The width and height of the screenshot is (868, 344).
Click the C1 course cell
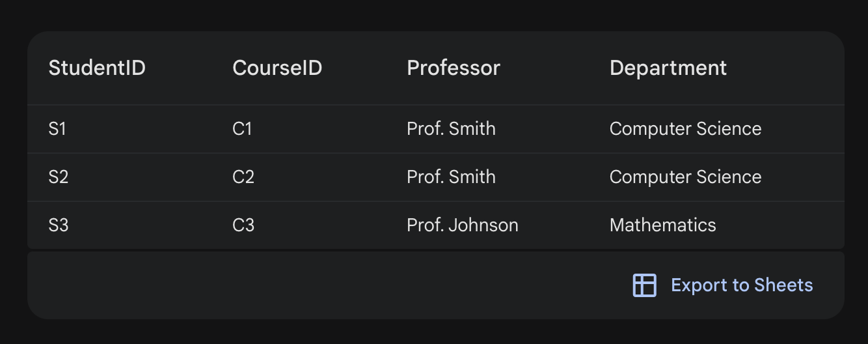[x=242, y=129]
